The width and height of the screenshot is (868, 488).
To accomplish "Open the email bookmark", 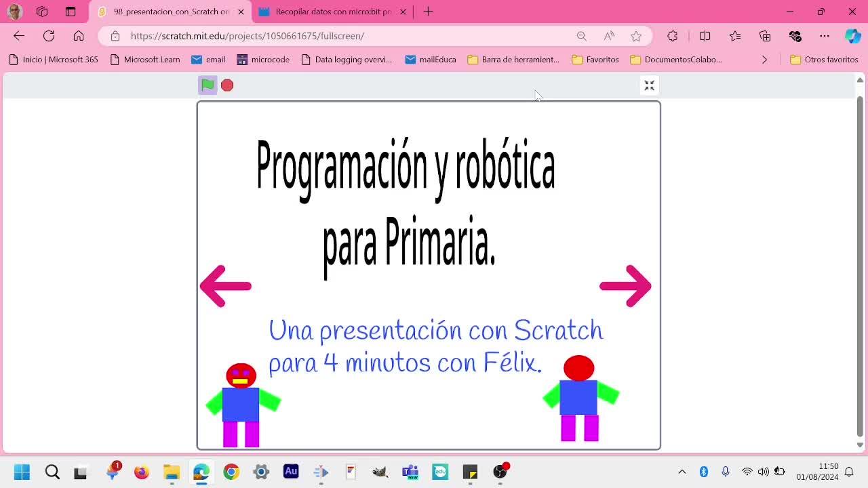I will point(208,60).
